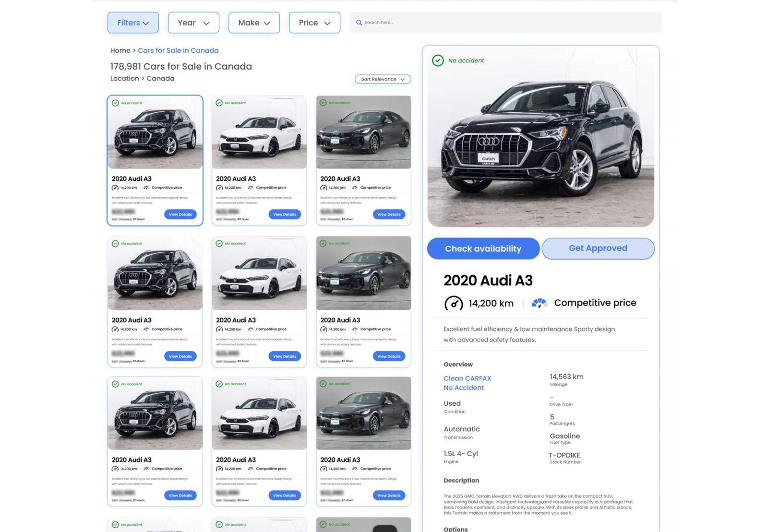Click the '1.5L 4- Cyl' engine value
768x532 pixels.
tap(461, 453)
